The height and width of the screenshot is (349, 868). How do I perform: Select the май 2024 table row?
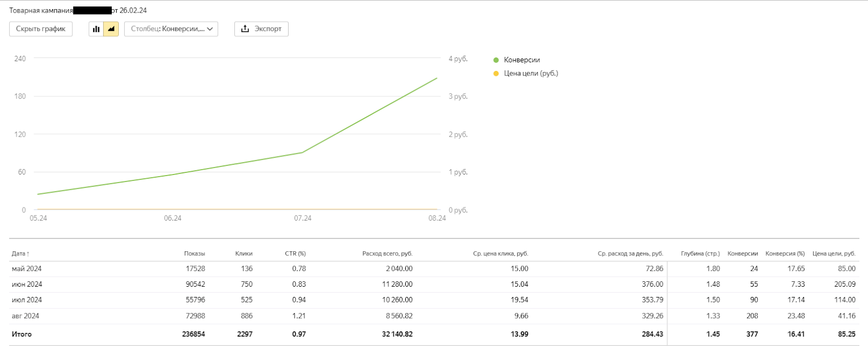[x=434, y=269]
